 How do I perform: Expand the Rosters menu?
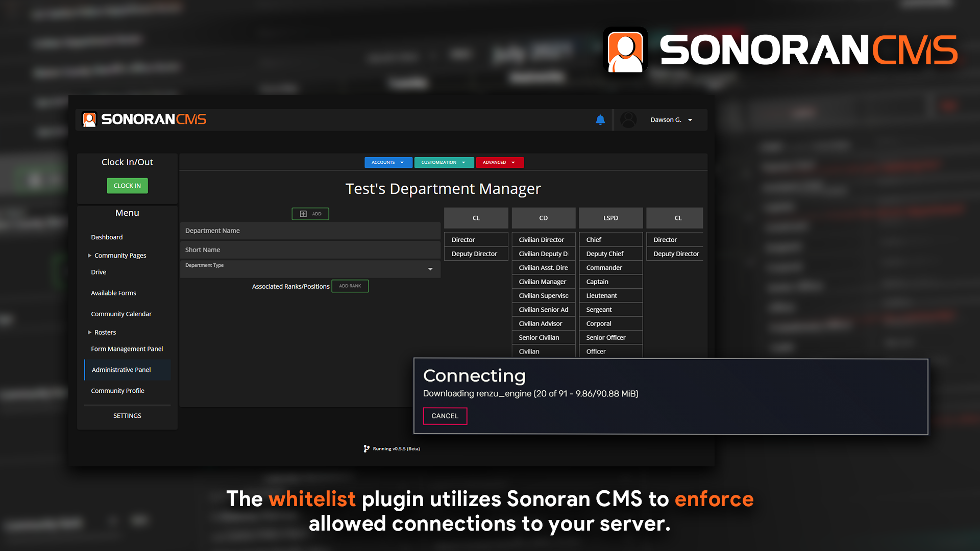102,332
